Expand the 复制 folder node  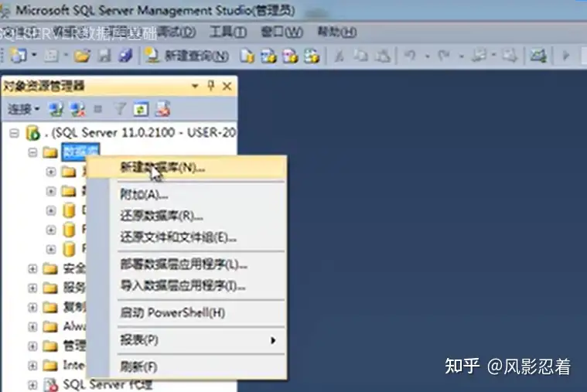[32, 308]
